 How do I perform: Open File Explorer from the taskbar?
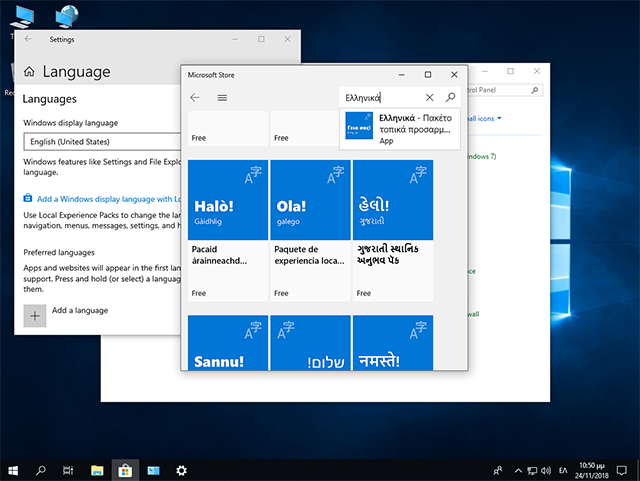(98, 469)
